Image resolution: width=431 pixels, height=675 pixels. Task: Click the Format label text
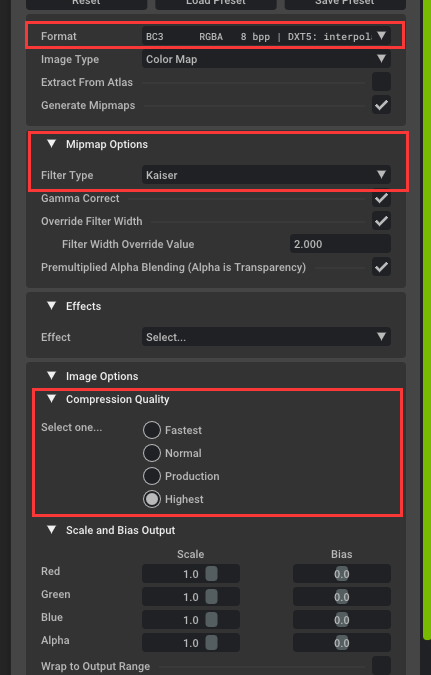point(59,36)
